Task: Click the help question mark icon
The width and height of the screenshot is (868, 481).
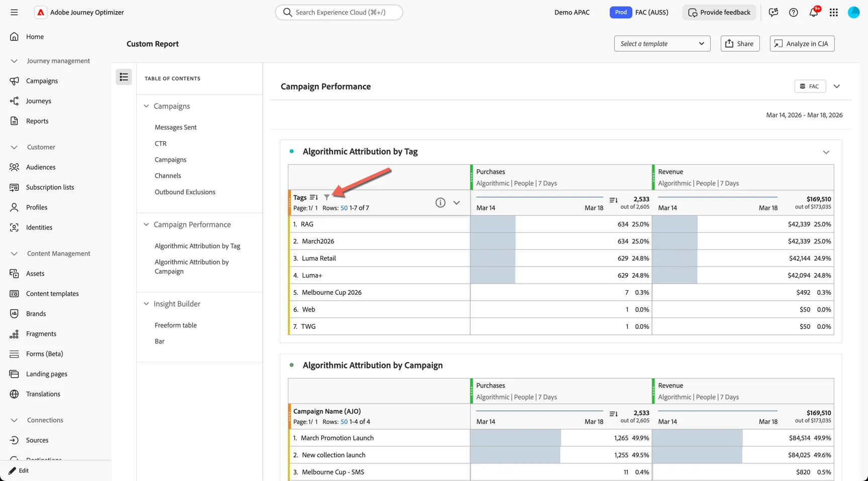Action: pos(794,13)
